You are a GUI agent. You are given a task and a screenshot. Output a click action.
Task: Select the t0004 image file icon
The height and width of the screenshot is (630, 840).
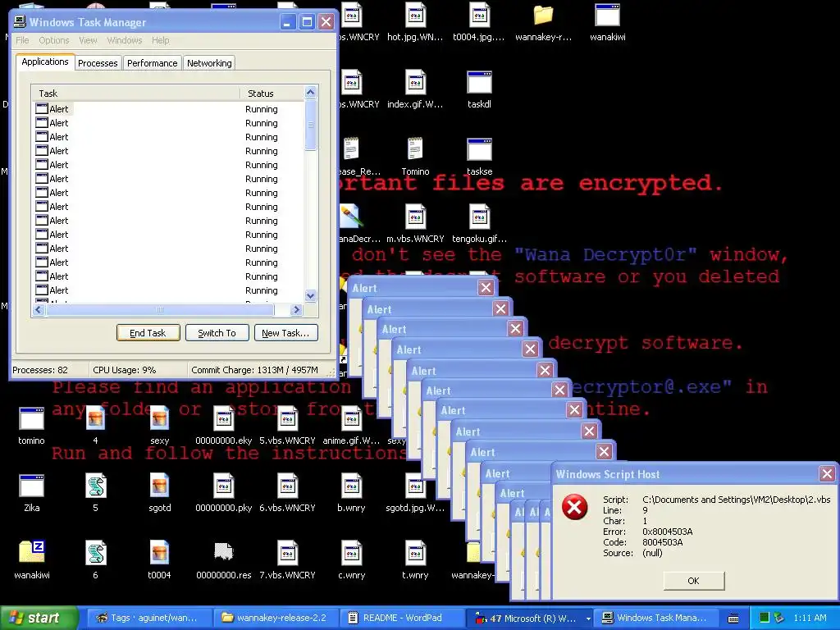(159, 553)
